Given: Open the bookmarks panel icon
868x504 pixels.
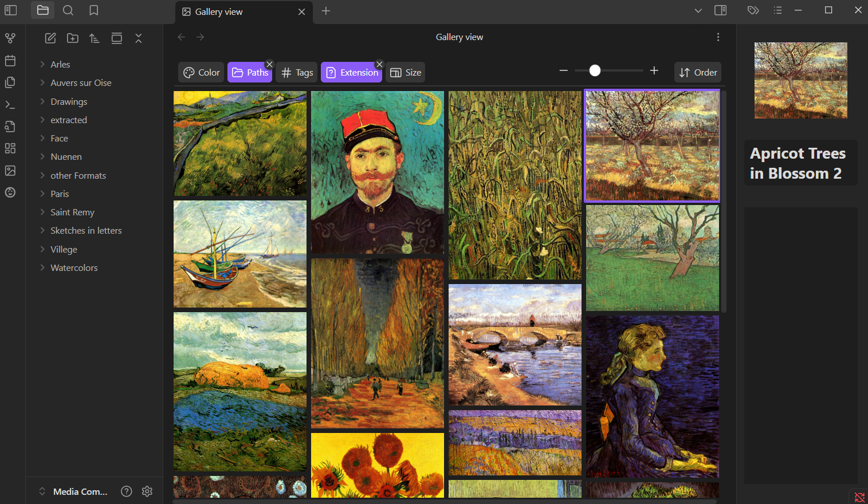Looking at the screenshot, I should tap(94, 10).
